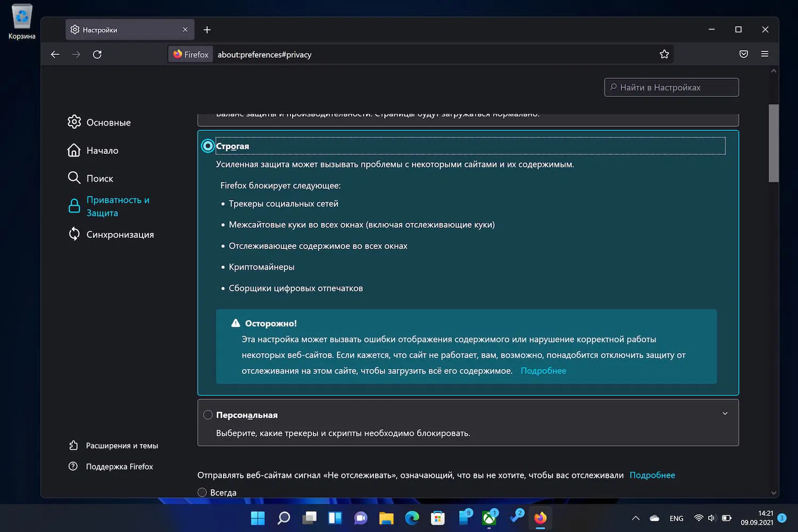Open taskbar Search
Screen dimensions: 798x532
[284, 518]
